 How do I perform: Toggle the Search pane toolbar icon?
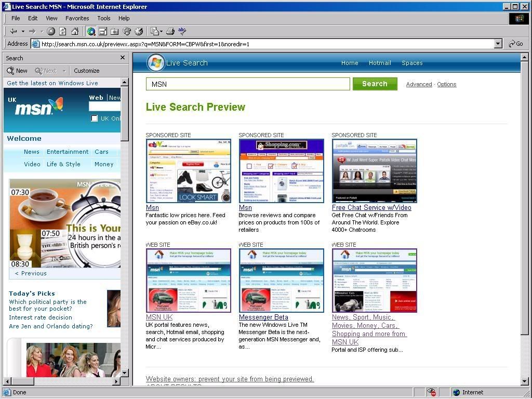91,32
